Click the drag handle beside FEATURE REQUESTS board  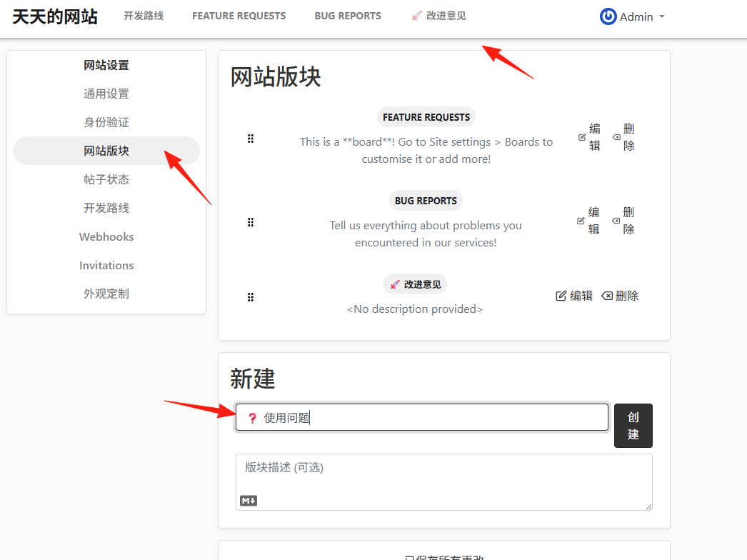pos(251,139)
